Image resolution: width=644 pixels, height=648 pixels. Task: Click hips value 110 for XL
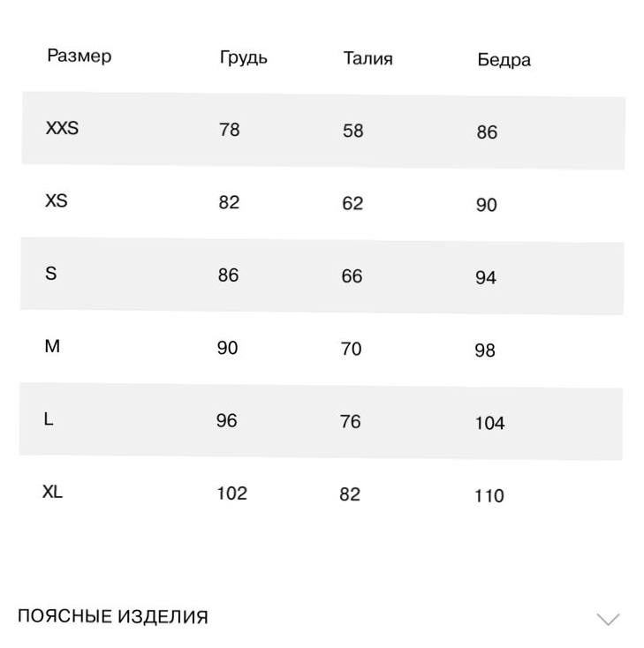(489, 496)
